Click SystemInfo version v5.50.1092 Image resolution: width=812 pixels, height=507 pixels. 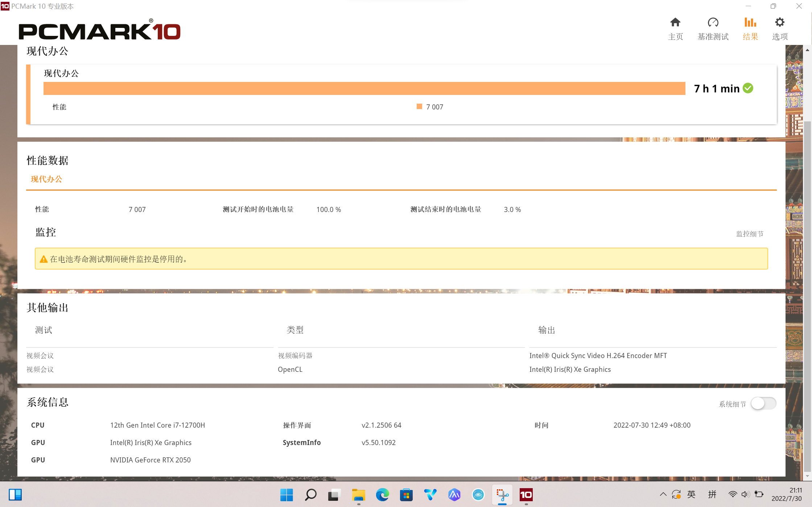pos(378,442)
